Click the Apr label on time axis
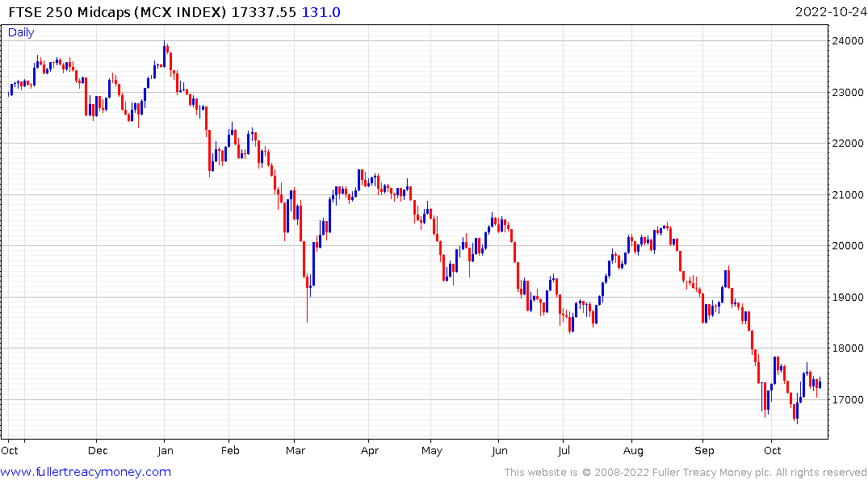This screenshot has height=484, width=868. tap(369, 450)
